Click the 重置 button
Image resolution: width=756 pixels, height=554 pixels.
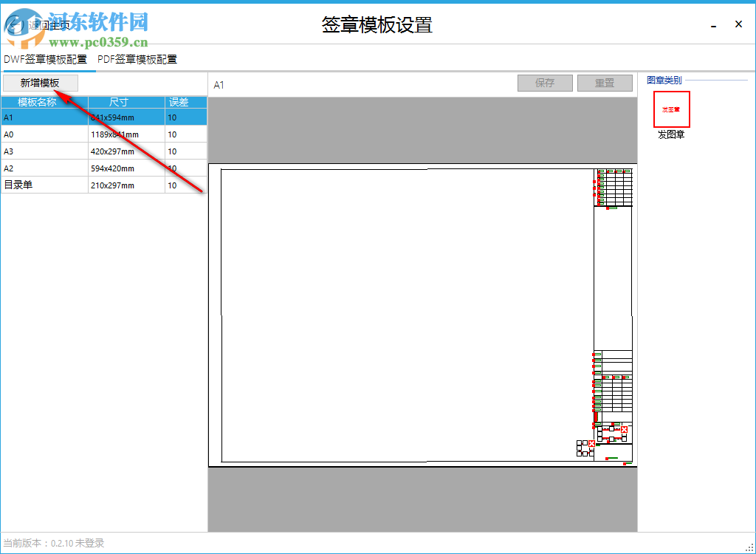(x=605, y=83)
